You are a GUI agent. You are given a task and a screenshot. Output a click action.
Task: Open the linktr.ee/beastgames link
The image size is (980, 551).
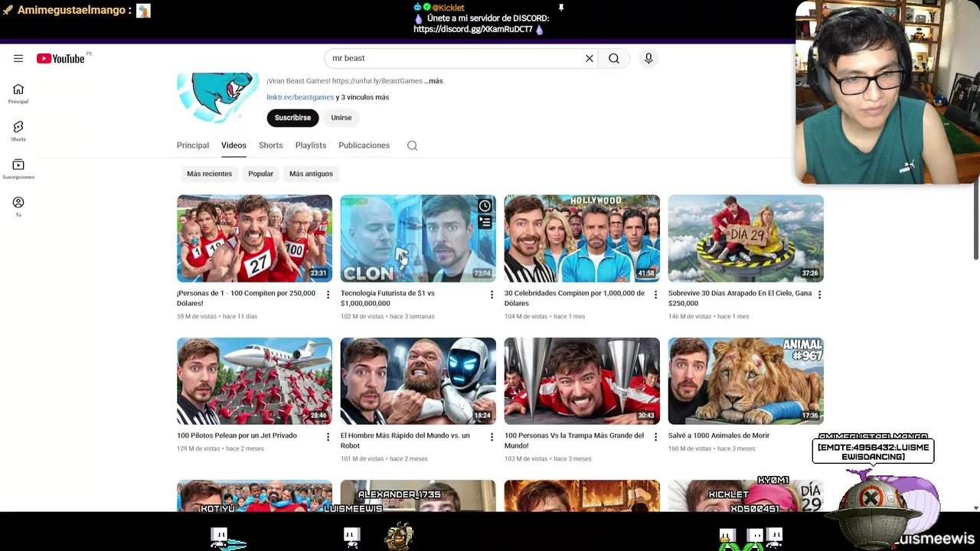[x=300, y=97]
